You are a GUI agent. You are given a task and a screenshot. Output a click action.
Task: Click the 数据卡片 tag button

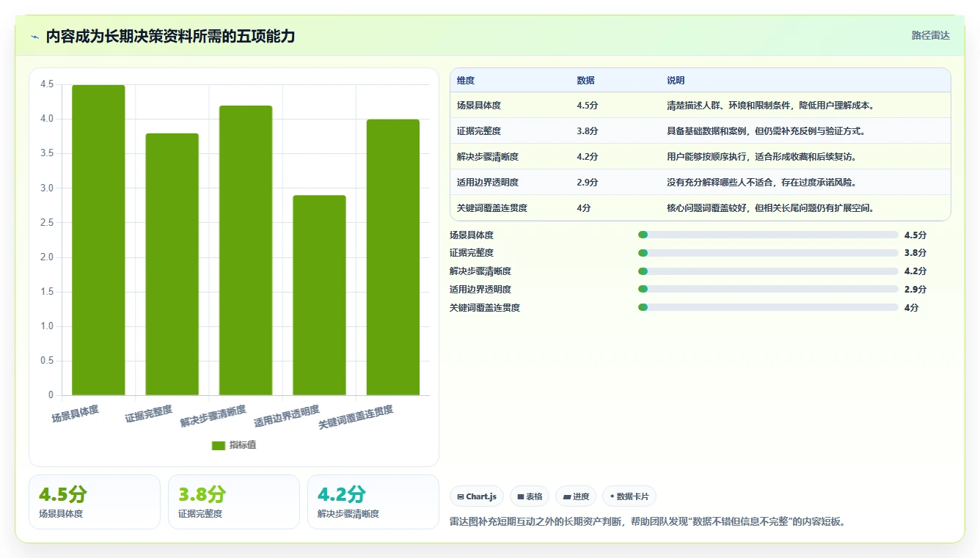coord(629,496)
